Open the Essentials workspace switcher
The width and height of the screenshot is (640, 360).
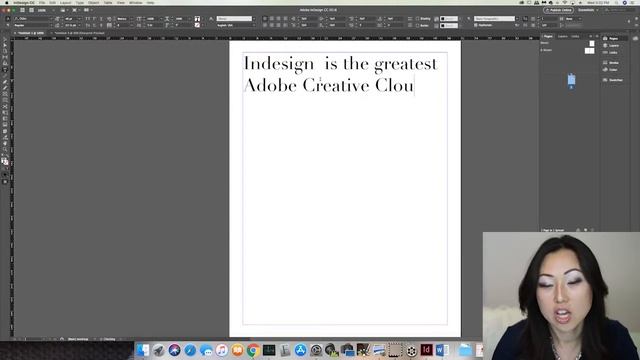(x=588, y=10)
